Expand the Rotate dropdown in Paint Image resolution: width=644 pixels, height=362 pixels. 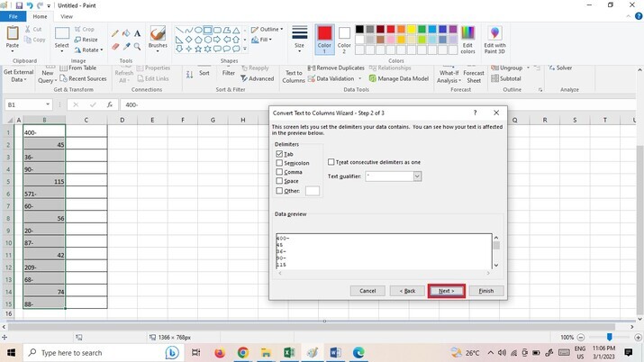[102, 50]
